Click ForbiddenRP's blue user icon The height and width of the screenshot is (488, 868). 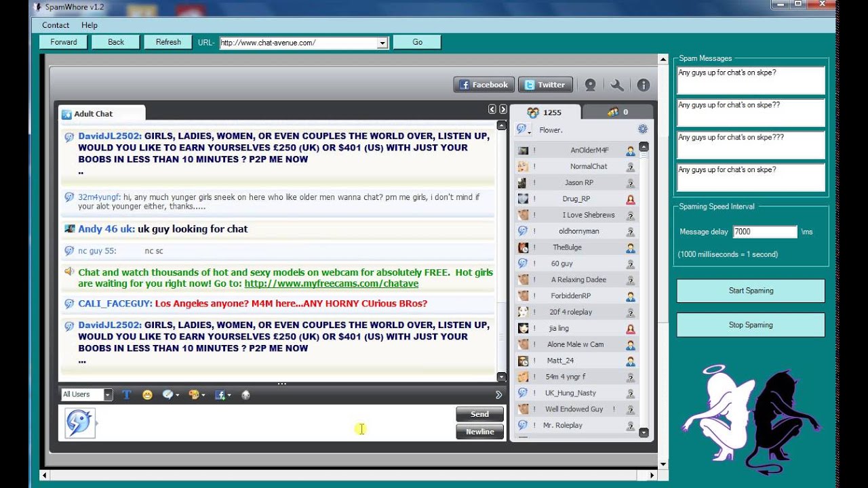click(631, 296)
